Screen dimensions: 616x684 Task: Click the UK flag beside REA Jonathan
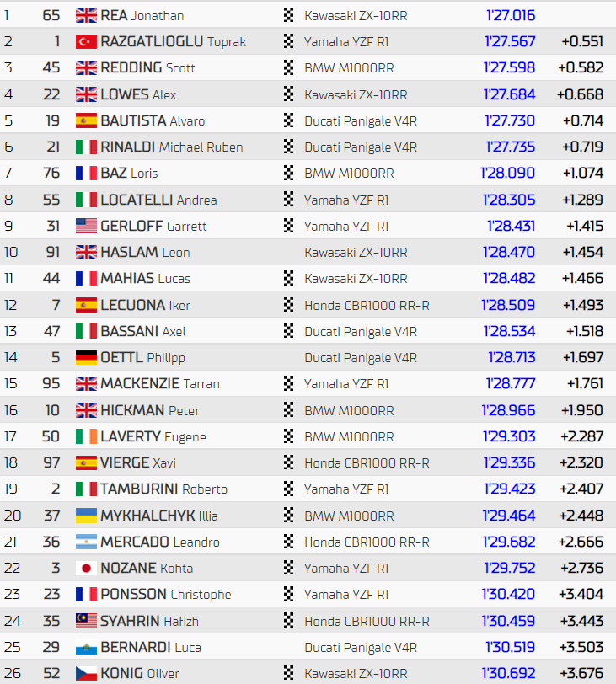click(x=86, y=15)
